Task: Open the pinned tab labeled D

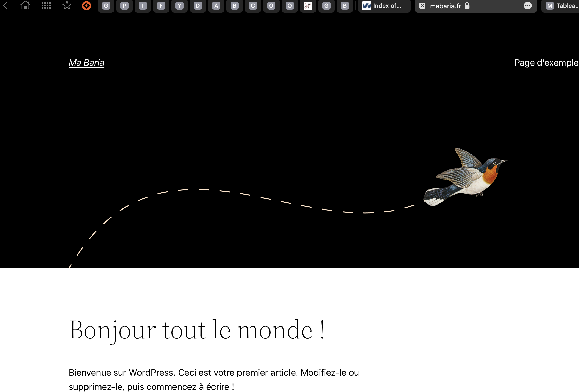Action: [x=198, y=6]
